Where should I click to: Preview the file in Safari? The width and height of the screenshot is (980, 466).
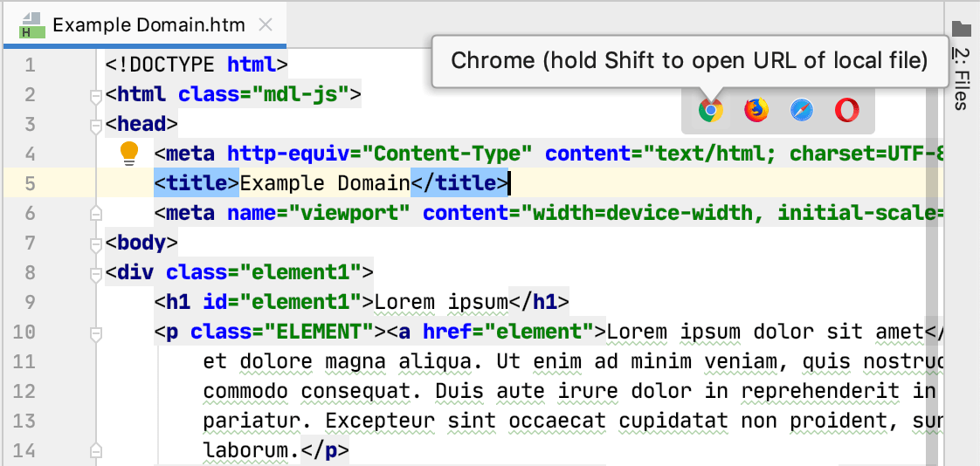802,110
